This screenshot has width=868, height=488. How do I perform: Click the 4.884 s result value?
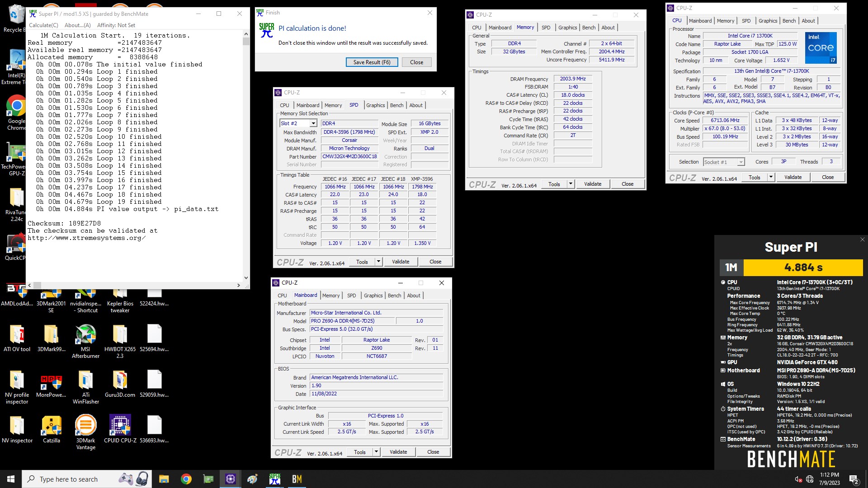803,267
